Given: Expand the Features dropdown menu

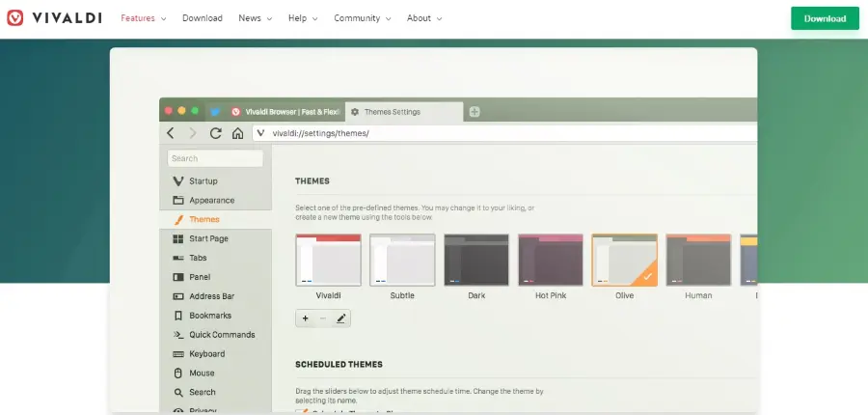Looking at the screenshot, I should [143, 18].
